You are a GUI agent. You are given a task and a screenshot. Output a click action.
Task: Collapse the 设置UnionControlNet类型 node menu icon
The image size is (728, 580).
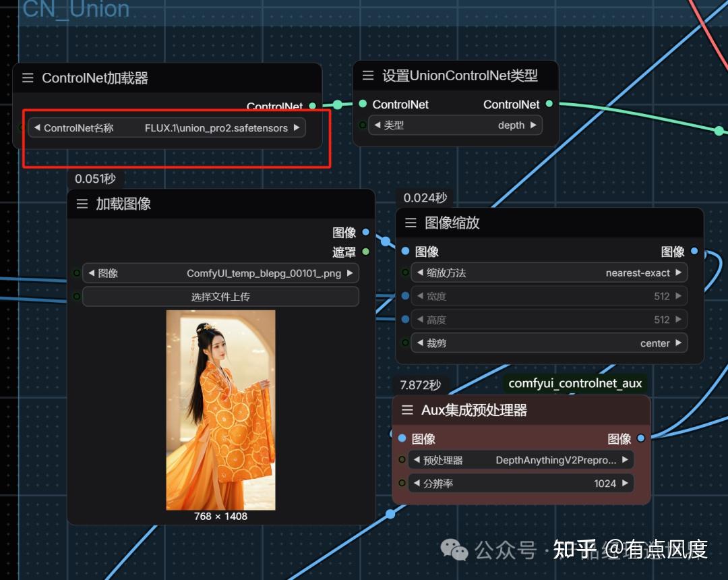click(x=367, y=75)
